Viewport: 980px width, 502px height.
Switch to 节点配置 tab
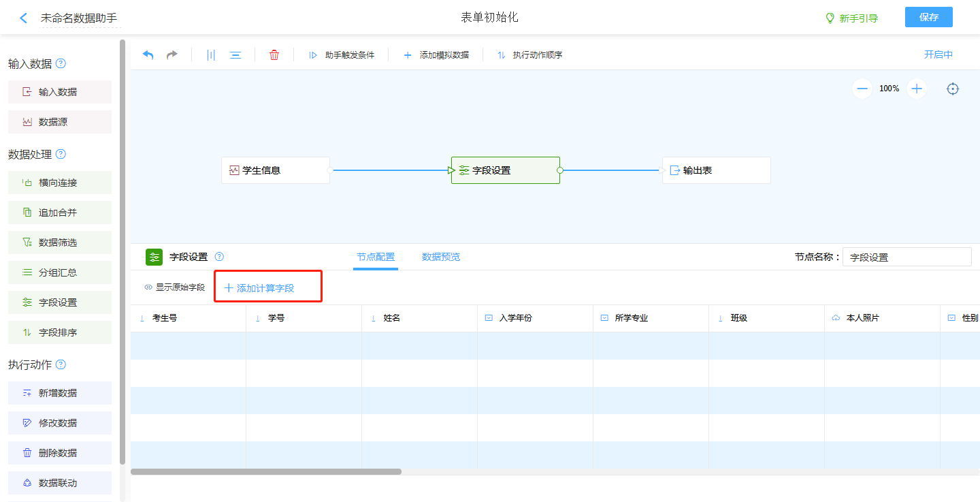376,257
